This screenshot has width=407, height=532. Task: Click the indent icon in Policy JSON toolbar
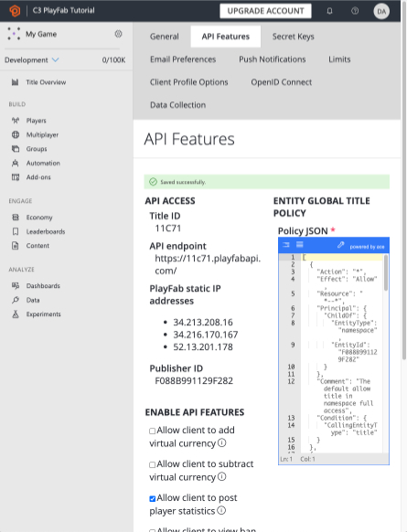pos(286,245)
